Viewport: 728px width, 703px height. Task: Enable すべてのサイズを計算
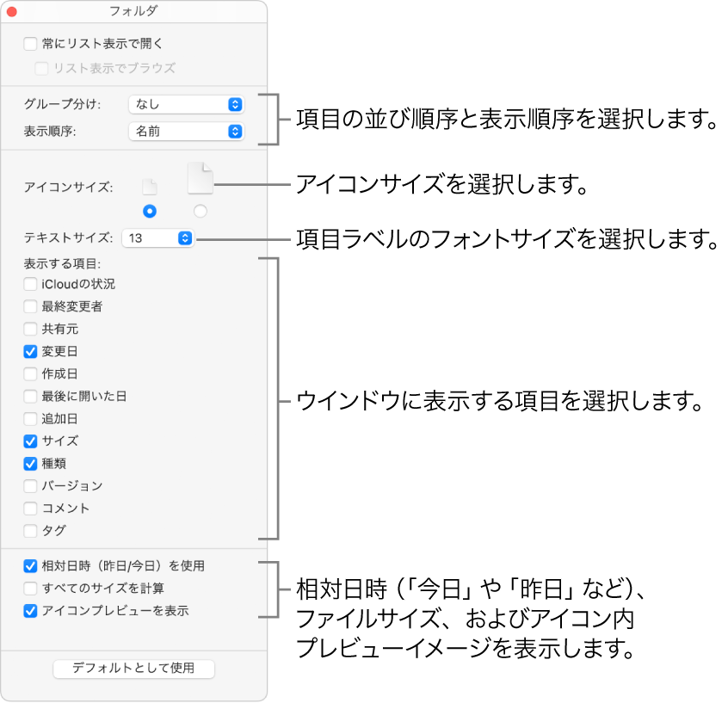pos(29,589)
